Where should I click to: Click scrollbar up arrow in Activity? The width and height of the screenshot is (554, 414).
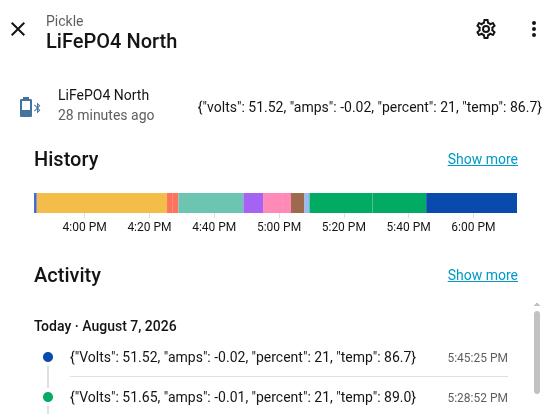pos(537,304)
